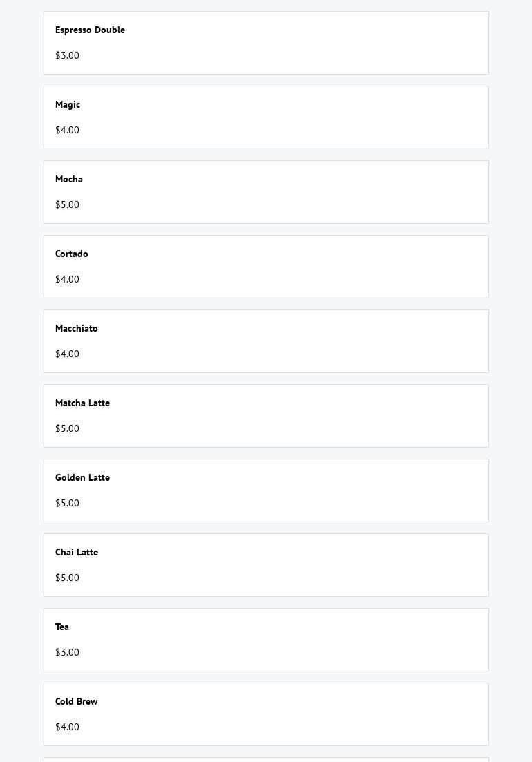
Task: Click the $4.00 price under Macchiato
Action: click(x=67, y=354)
